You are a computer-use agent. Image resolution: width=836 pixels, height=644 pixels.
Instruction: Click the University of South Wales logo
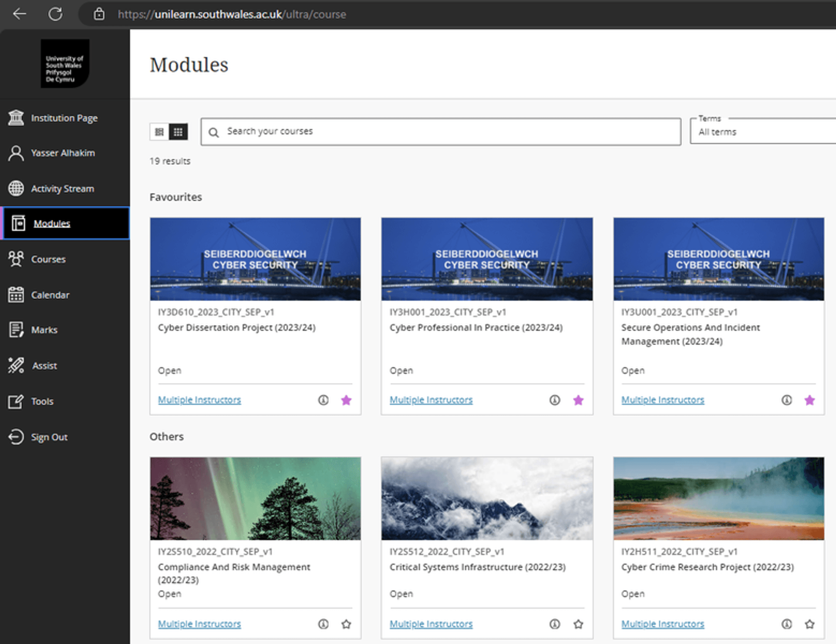coord(65,64)
